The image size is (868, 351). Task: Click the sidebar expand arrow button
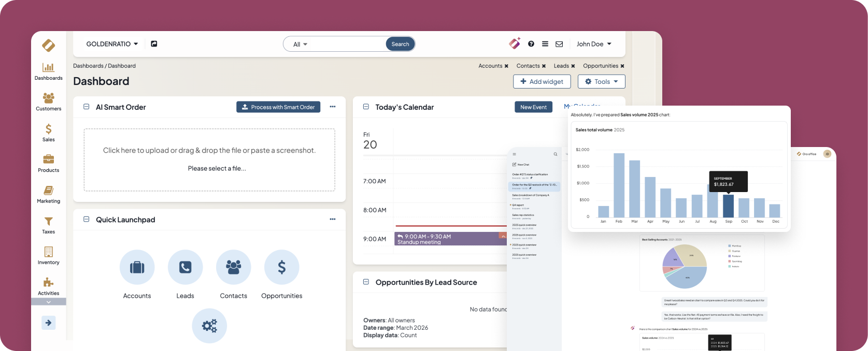(x=49, y=323)
